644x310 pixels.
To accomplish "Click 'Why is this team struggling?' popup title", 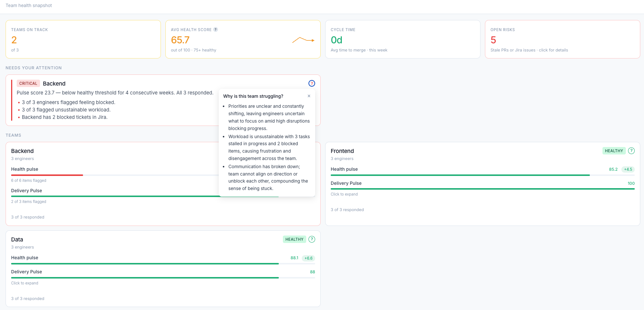I will tap(253, 96).
